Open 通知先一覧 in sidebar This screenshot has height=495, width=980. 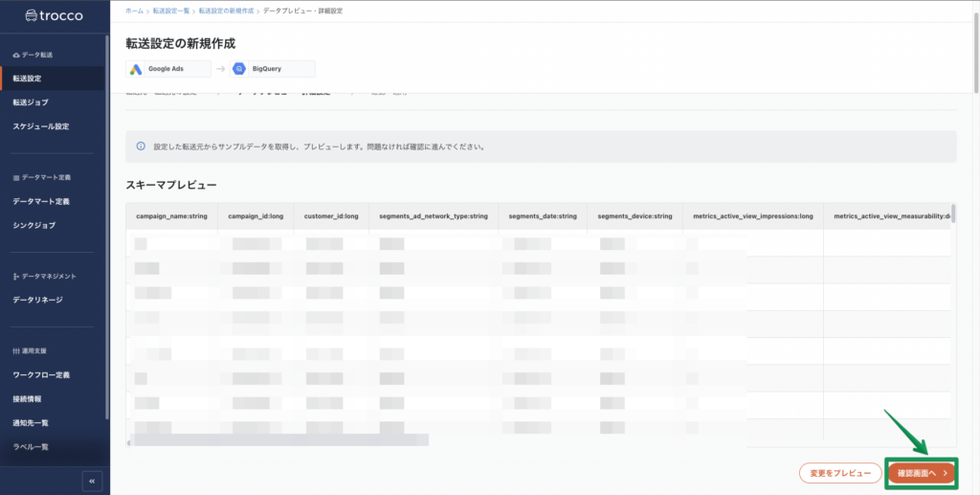31,422
